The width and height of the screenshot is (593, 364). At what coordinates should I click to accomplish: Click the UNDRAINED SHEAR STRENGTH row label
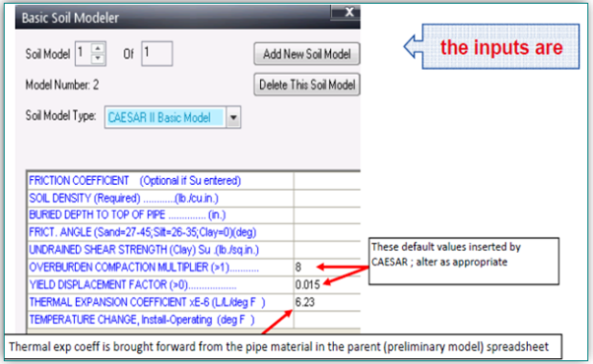tap(144, 250)
